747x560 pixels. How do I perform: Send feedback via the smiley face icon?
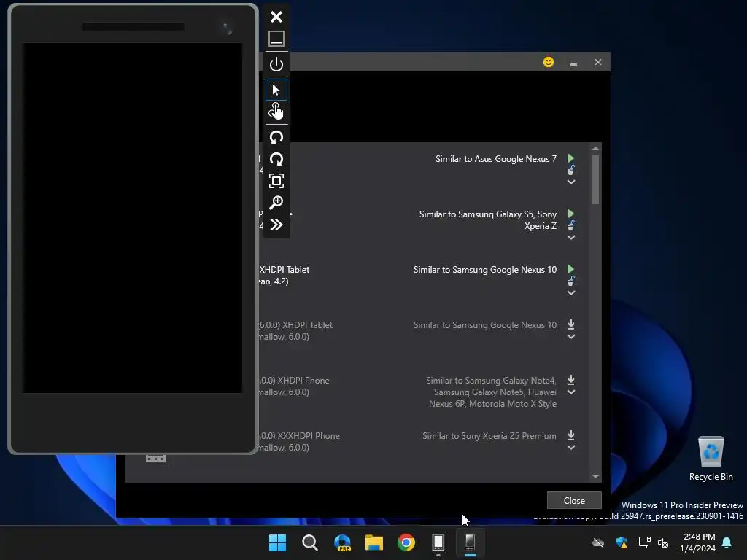pos(549,62)
